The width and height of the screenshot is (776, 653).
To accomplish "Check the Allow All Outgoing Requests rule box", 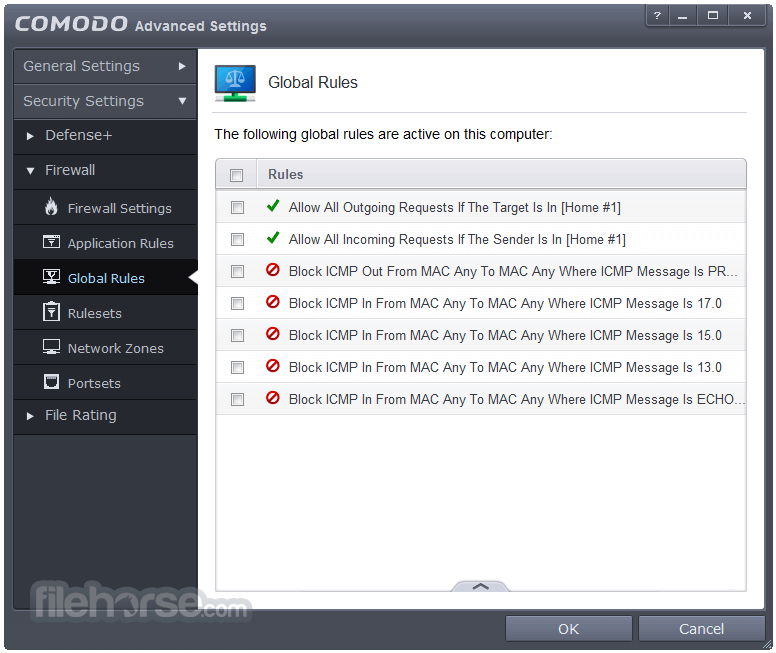I will [238, 207].
